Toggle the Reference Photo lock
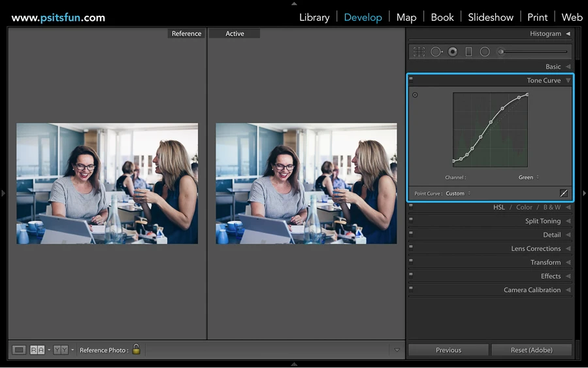Viewport: 588px width, 368px height. pyautogui.click(x=136, y=349)
